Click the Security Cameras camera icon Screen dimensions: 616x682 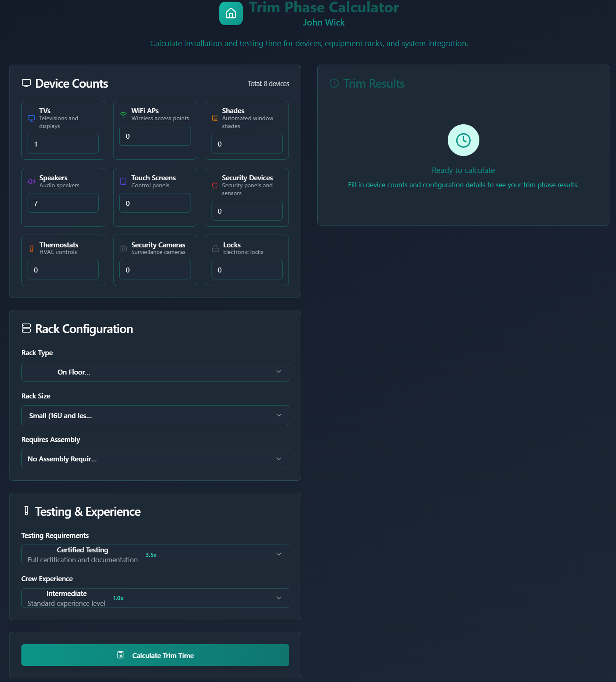123,249
